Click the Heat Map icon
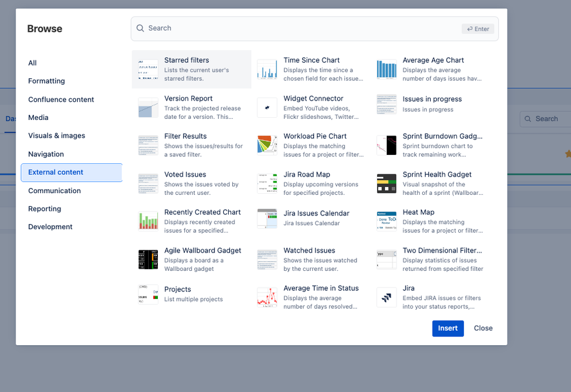 coord(386,221)
